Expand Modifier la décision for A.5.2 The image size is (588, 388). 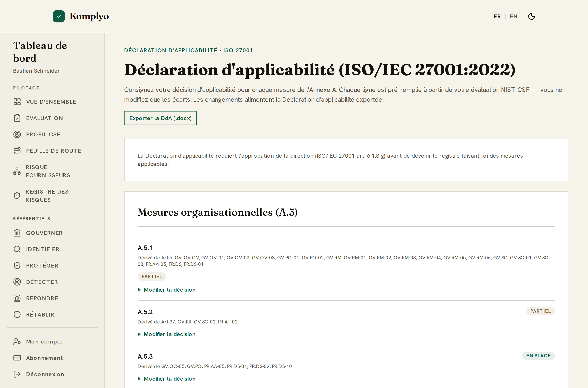(166, 334)
